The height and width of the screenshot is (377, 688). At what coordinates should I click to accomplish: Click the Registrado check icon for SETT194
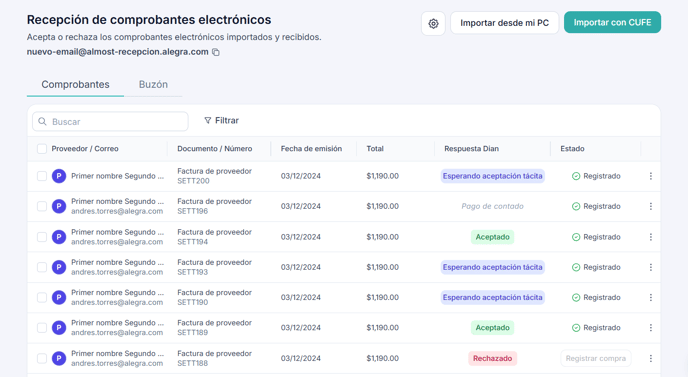pyautogui.click(x=576, y=237)
